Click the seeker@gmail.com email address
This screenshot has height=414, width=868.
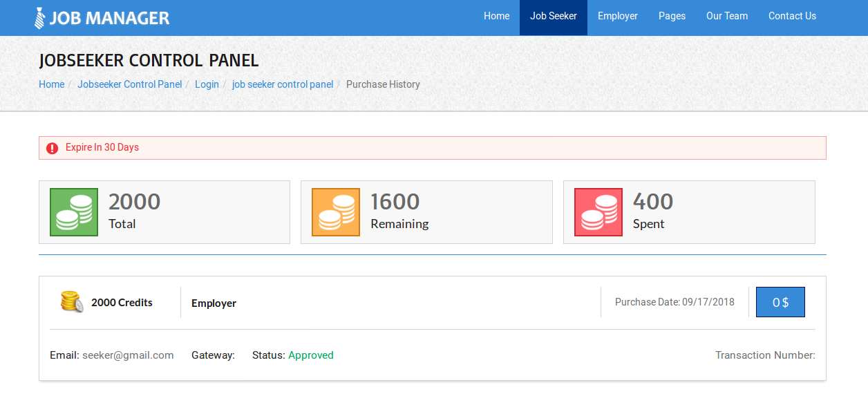(128, 355)
